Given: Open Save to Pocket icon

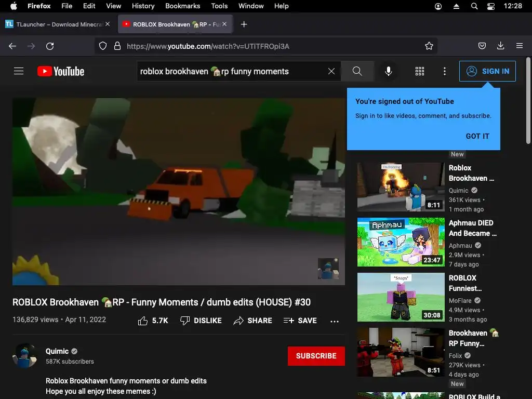Looking at the screenshot, I should coord(482,46).
